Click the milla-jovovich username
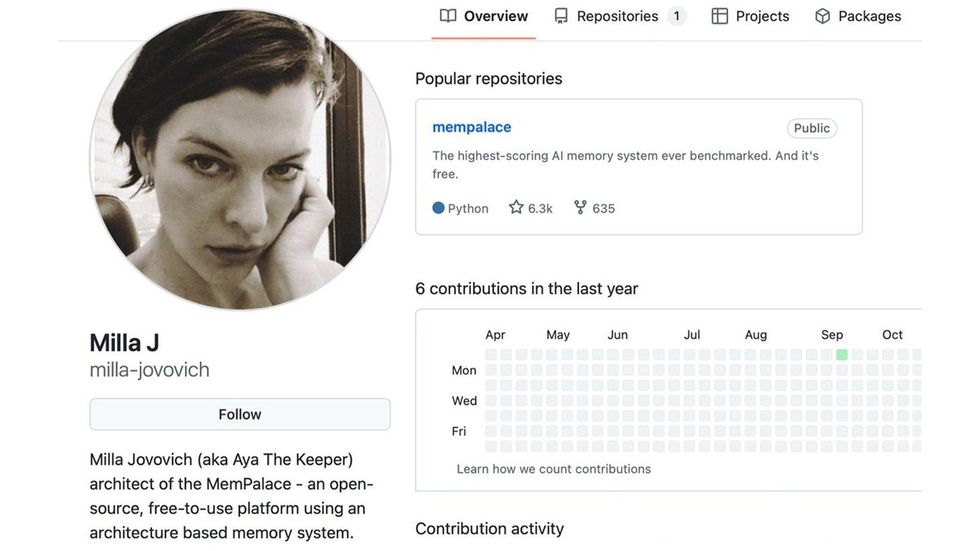 [149, 369]
